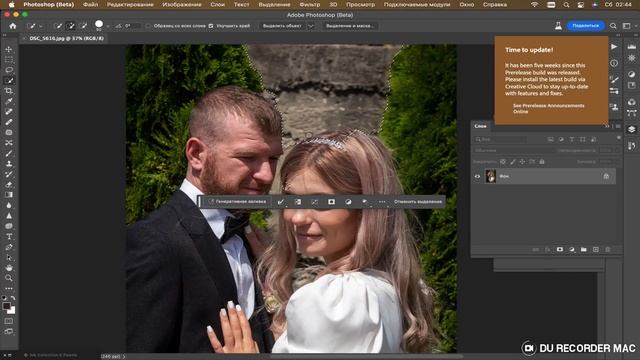
Task: Choose Subtract from selection mode icon
Action: point(83,26)
